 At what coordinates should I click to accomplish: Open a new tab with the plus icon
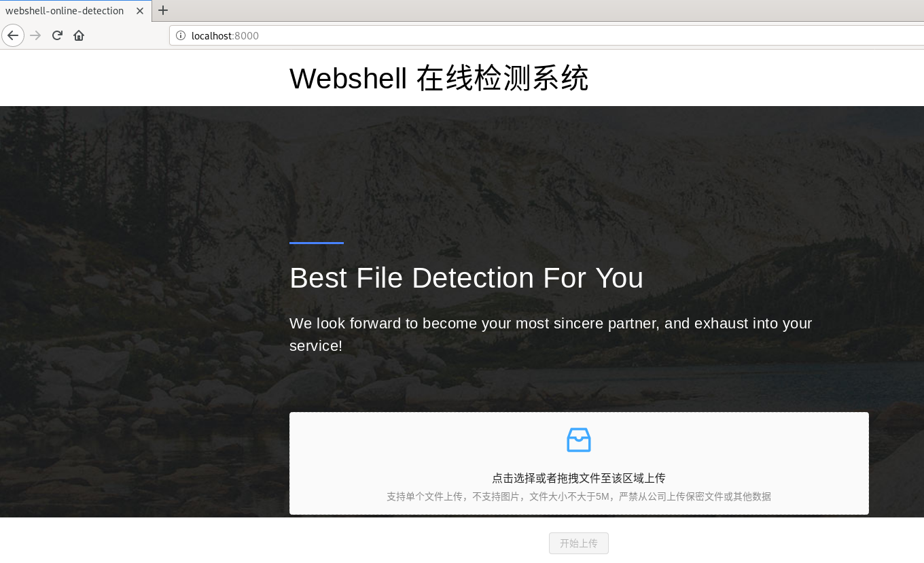tap(163, 10)
